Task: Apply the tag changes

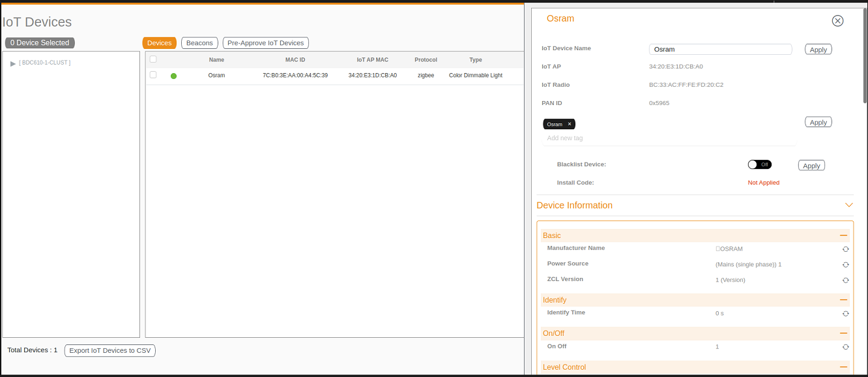Action: coord(818,122)
